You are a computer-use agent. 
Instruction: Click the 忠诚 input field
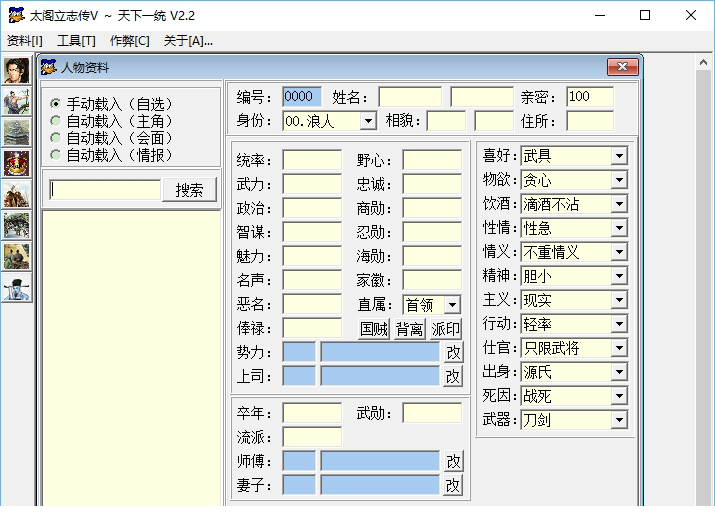point(432,184)
